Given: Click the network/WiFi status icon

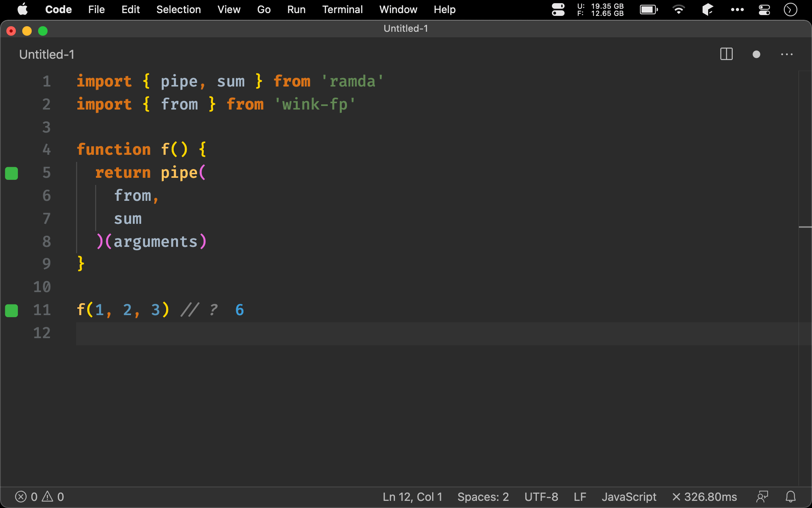Looking at the screenshot, I should coord(679,9).
